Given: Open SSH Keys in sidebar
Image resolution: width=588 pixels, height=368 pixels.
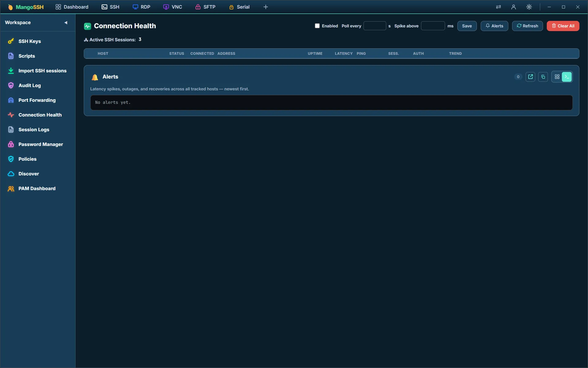Looking at the screenshot, I should [x=38, y=41].
